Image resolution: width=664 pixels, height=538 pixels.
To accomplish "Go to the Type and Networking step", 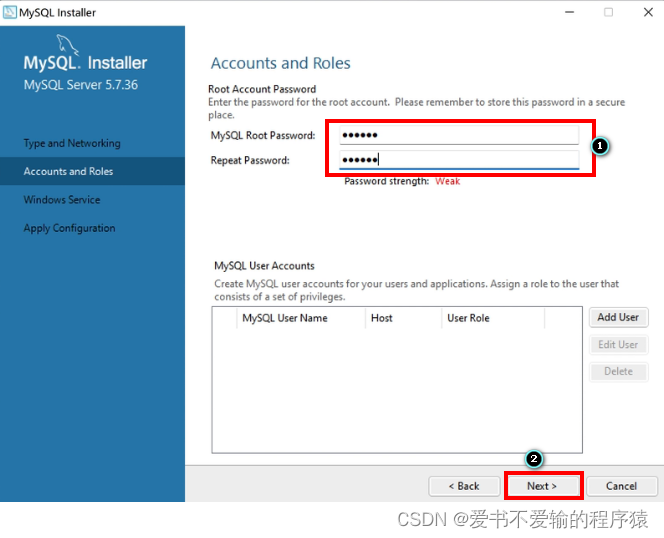I will pyautogui.click(x=72, y=143).
